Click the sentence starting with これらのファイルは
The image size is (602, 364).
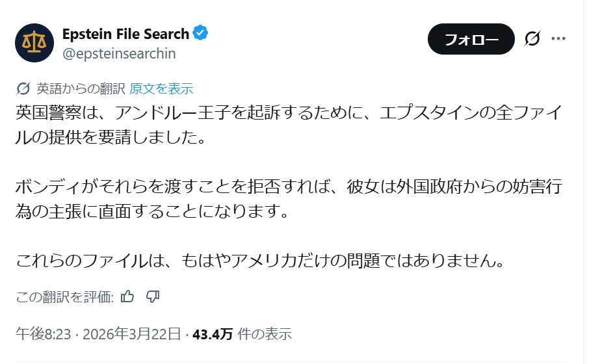pyautogui.click(x=260, y=262)
